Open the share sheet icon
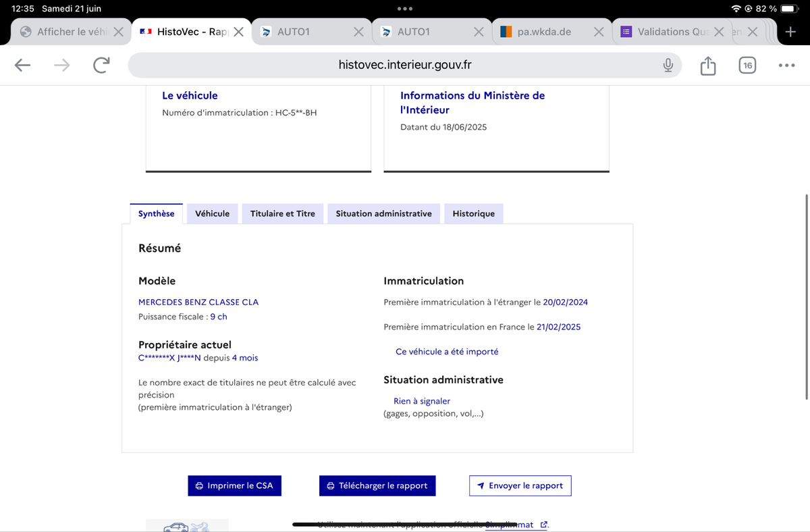 coord(707,65)
